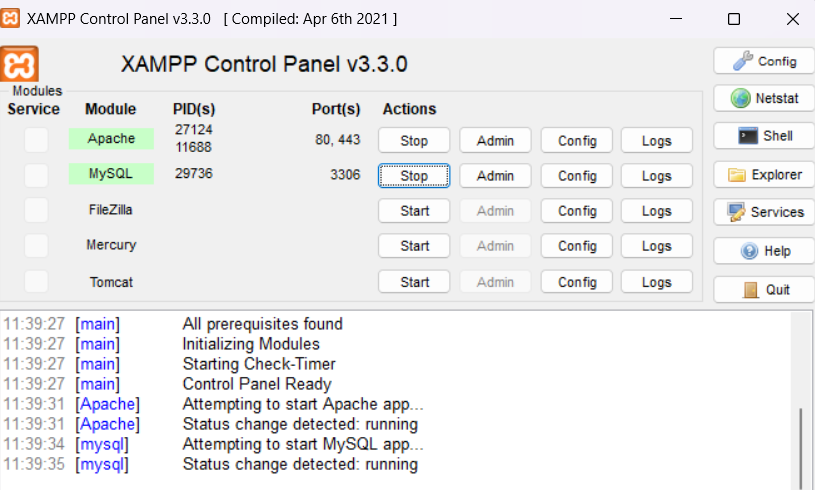
Task: Quit XAMPP with the door icon
Action: tap(763, 289)
